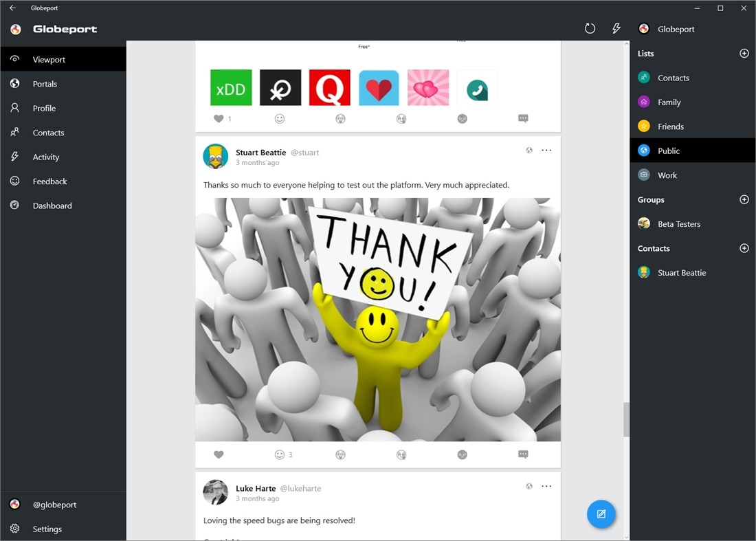
Task: Open the pink hearts app tile
Action: click(x=428, y=87)
